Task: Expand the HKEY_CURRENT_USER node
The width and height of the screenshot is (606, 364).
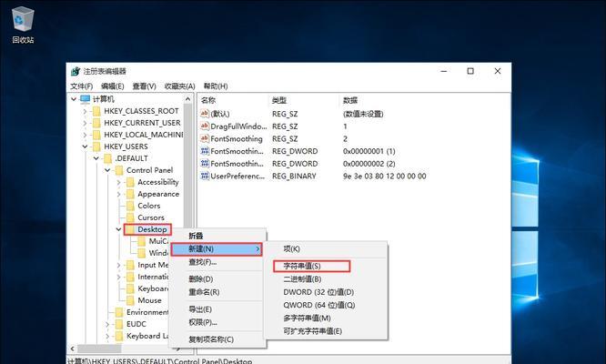Action: [85, 123]
